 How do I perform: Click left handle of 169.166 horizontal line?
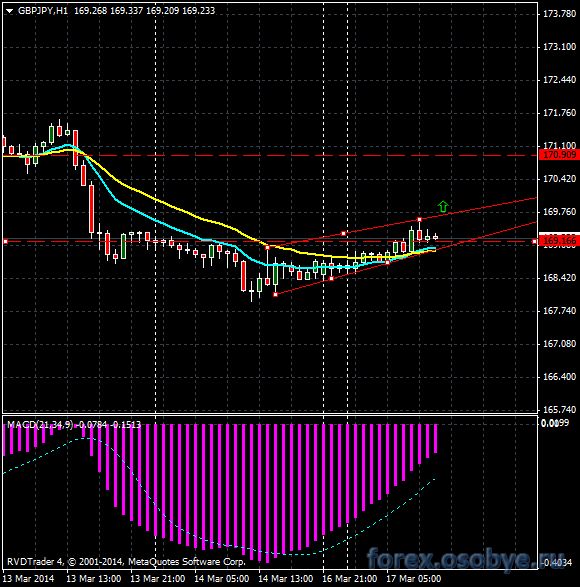5,242
